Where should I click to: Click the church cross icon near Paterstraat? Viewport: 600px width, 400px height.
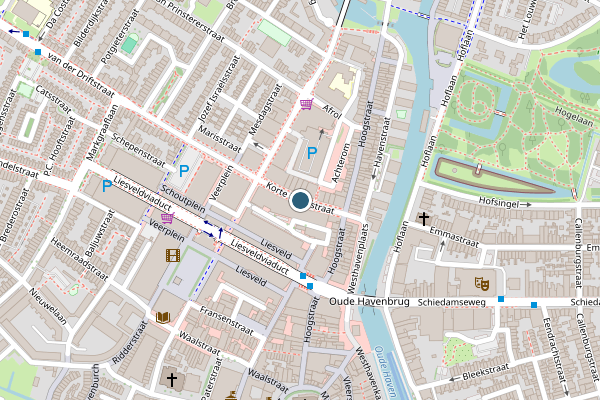point(172,380)
